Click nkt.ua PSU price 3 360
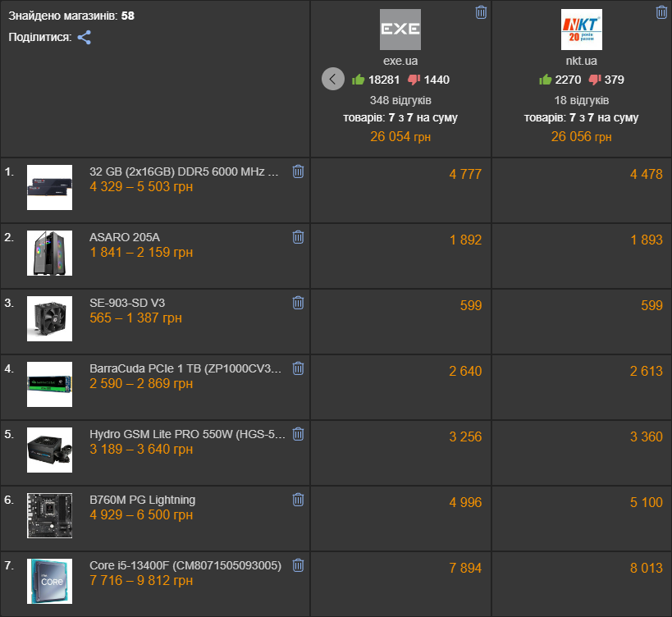The image size is (672, 617). [x=647, y=436]
